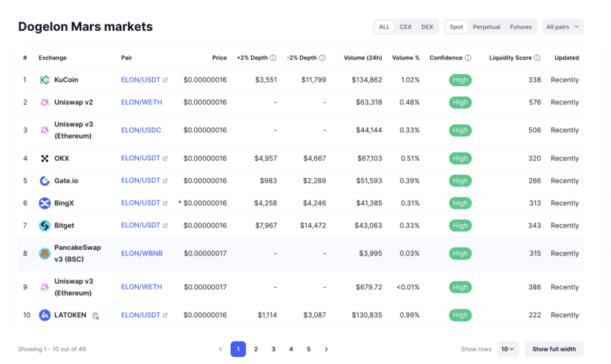Switch to Perpetual markets tab
Screen dimensions: 611x364
click(487, 27)
